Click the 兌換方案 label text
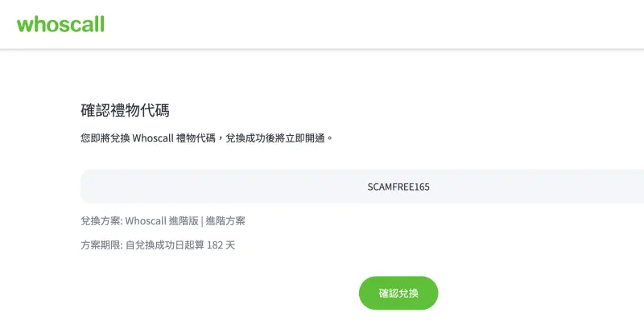This screenshot has width=644, height=333. [100, 221]
